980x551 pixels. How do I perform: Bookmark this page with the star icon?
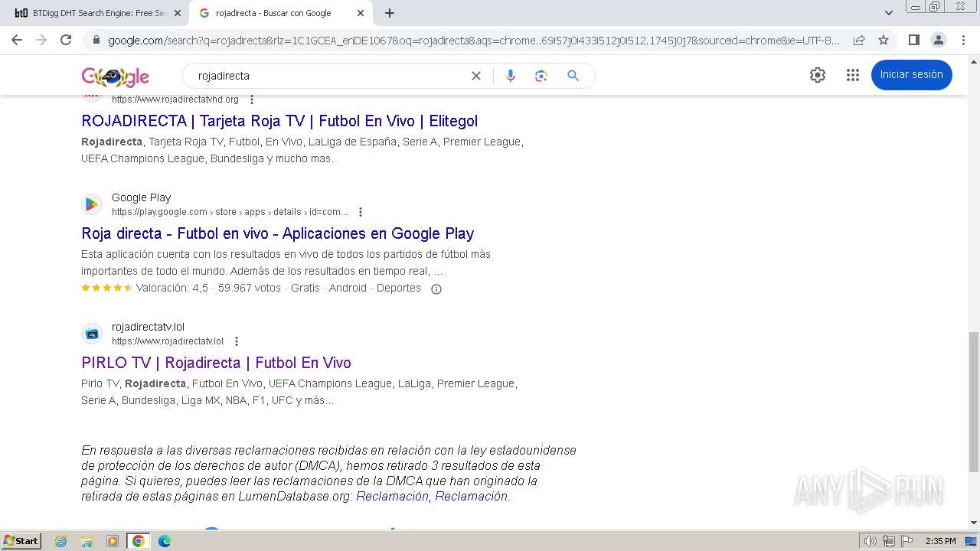[x=884, y=40]
